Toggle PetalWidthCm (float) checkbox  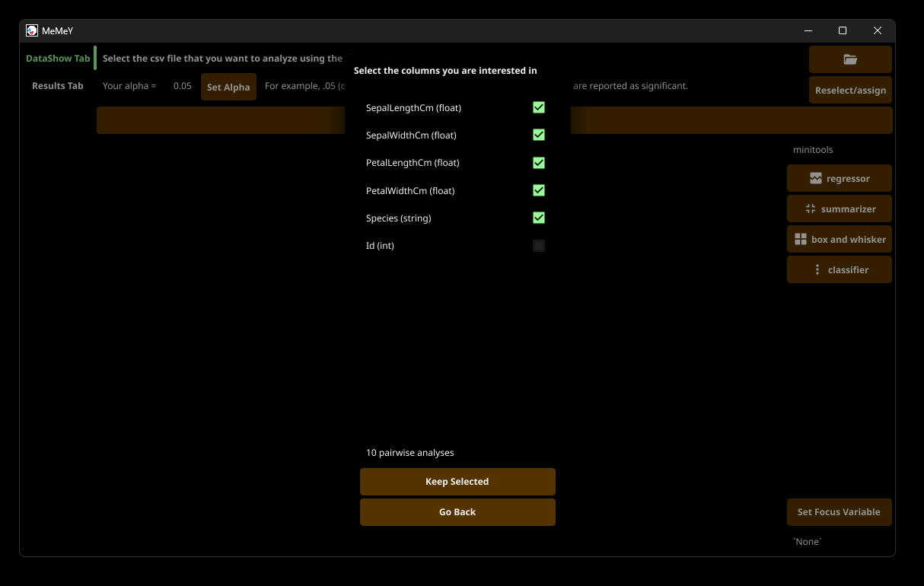539,190
